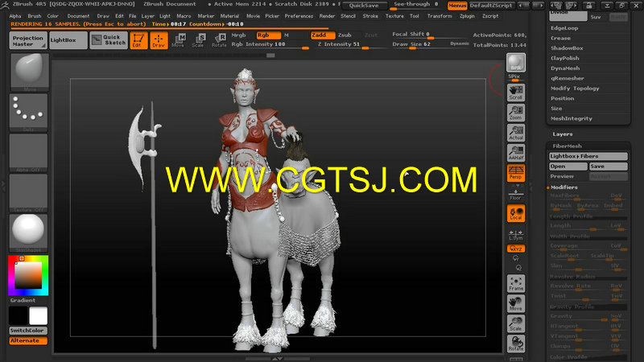Open the Texture Off selector
Image resolution: width=644 pixels, height=362 pixels.
point(29,193)
